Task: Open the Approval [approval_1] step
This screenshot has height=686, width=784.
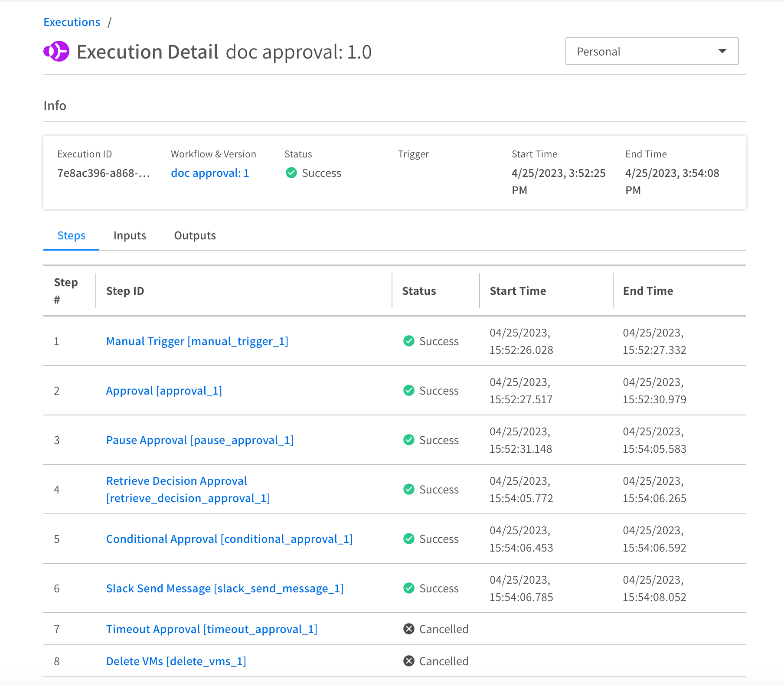Action: (x=164, y=391)
